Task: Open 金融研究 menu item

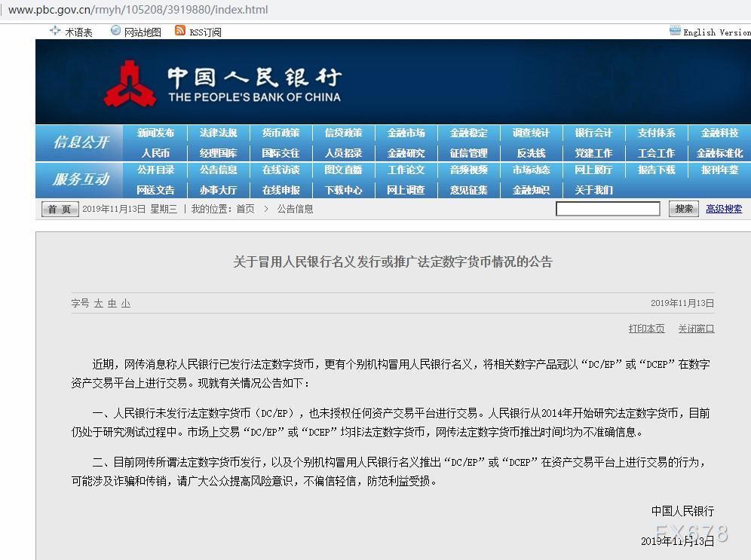Action: 406,153
